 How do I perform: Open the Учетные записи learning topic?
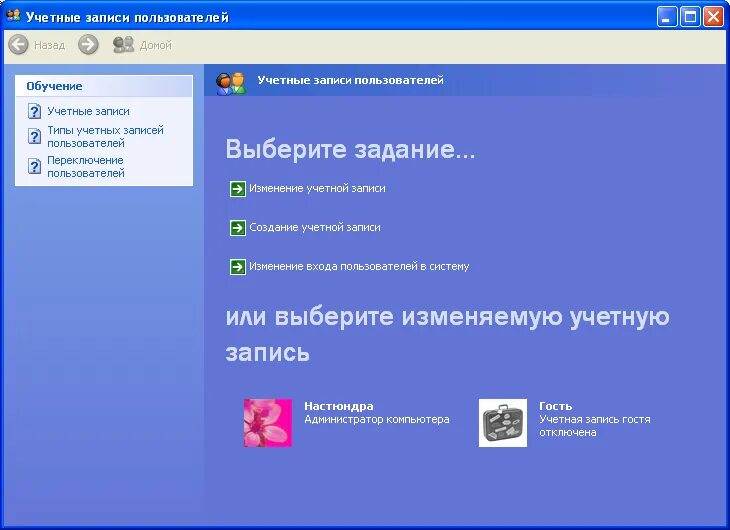coord(88,111)
